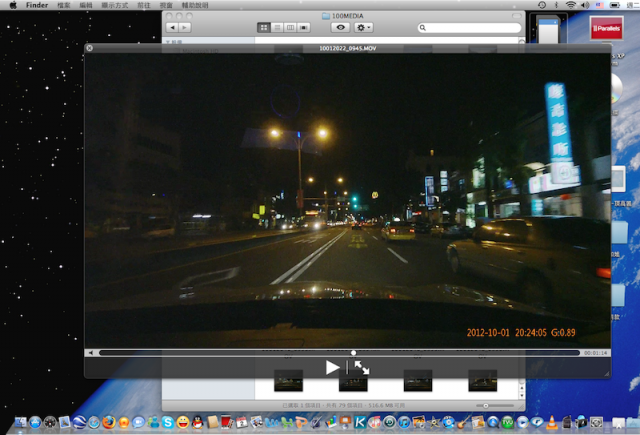640x435 pixels.
Task: Open Google Earth from the Dock
Action: (x=79, y=422)
